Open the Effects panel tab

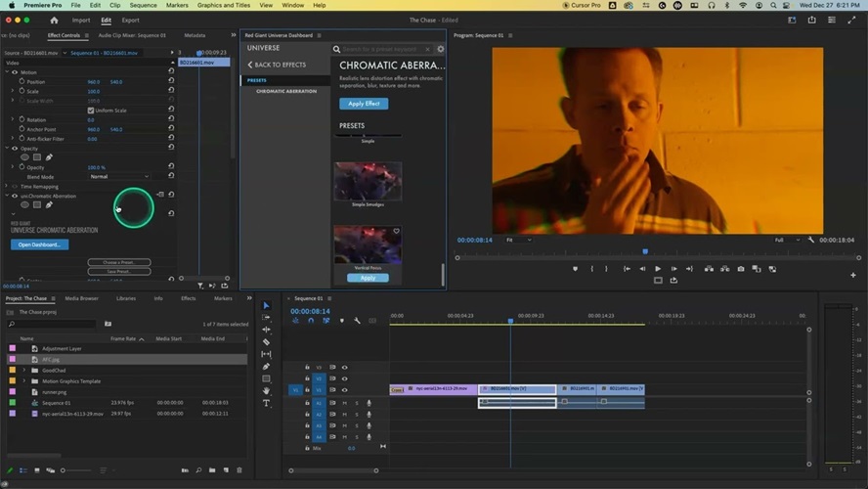pos(189,298)
